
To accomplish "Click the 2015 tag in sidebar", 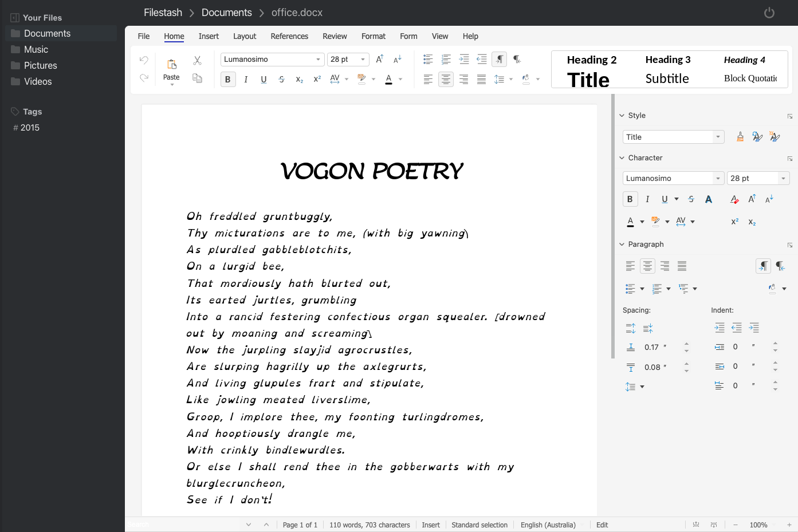I will pos(30,128).
